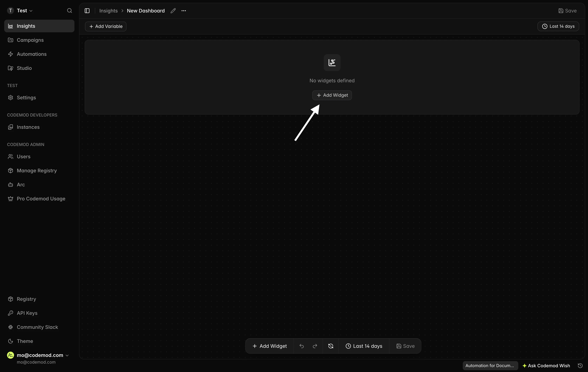Click the undo arrow in bottom toolbar
The width and height of the screenshot is (588, 372).
(x=302, y=346)
